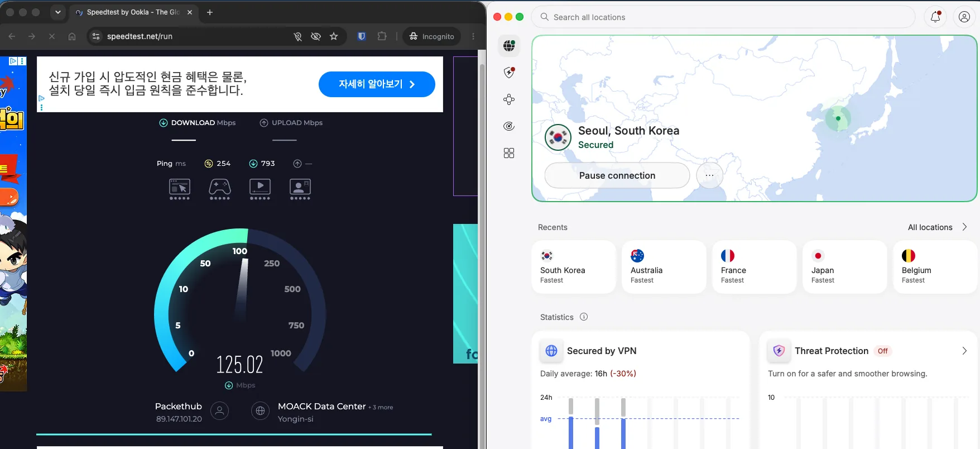This screenshot has height=449, width=980.
Task: Connect to South Korea in Recents
Action: point(574,267)
